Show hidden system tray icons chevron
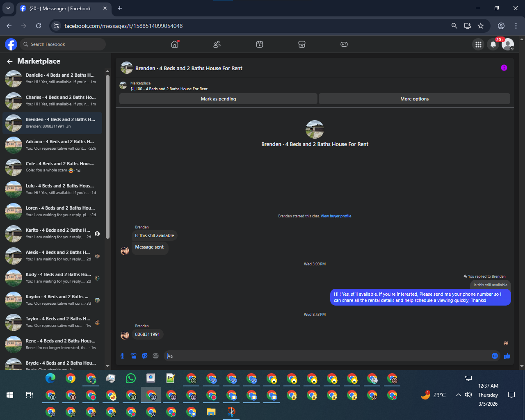The width and height of the screenshot is (525, 420). [458, 395]
